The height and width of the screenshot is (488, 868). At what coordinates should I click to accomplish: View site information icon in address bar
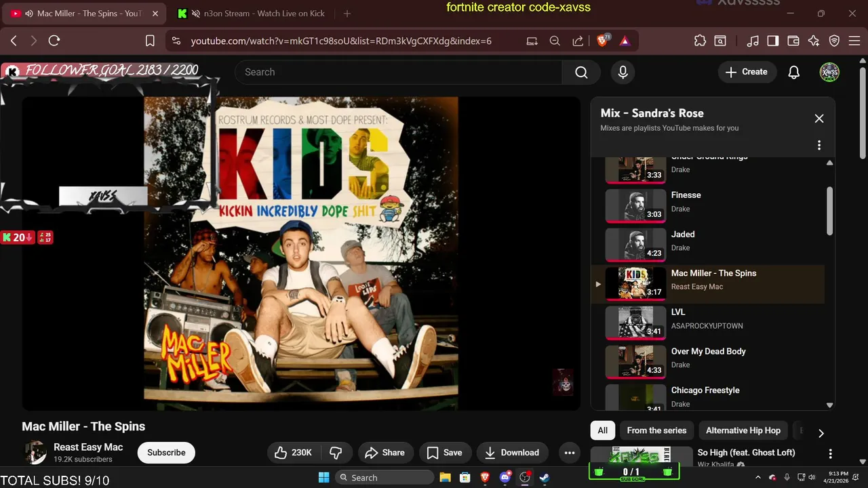click(x=176, y=41)
